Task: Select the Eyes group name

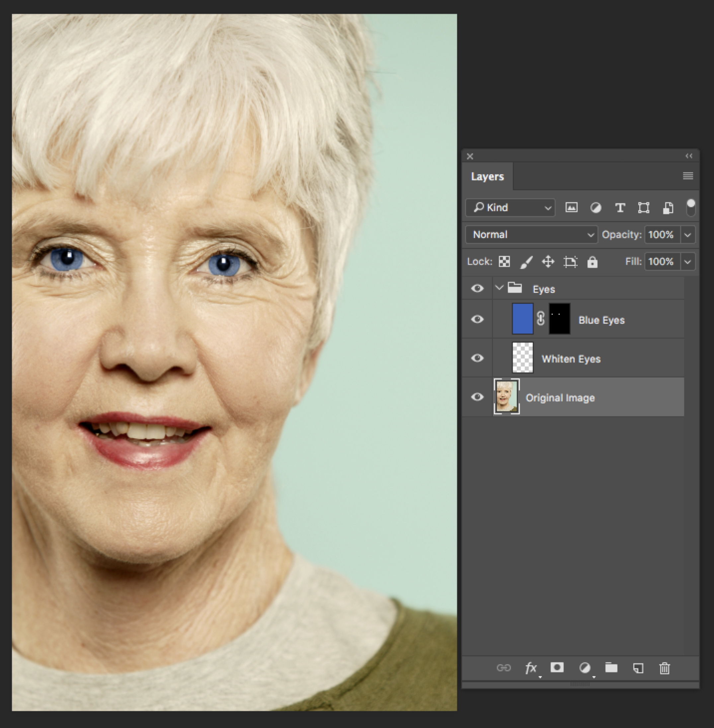Action: [x=544, y=289]
